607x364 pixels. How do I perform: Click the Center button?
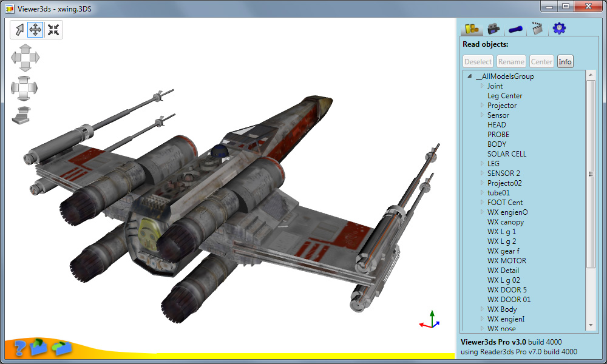[x=541, y=61]
